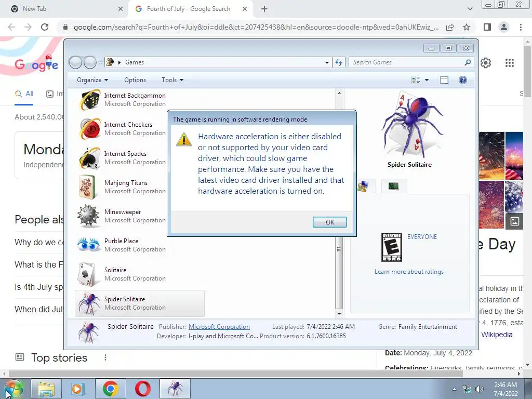Click the image expand icon in Google results
532x399 pixels.
pos(514,221)
